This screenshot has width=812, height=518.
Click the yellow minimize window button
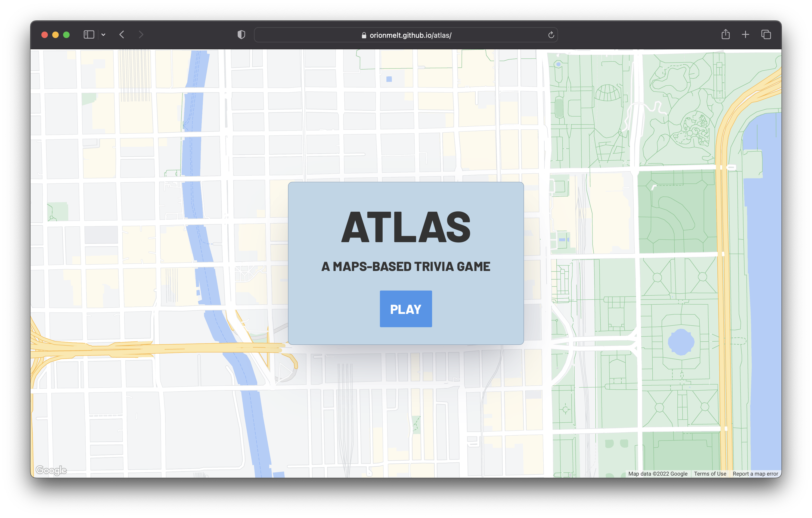tap(55, 35)
